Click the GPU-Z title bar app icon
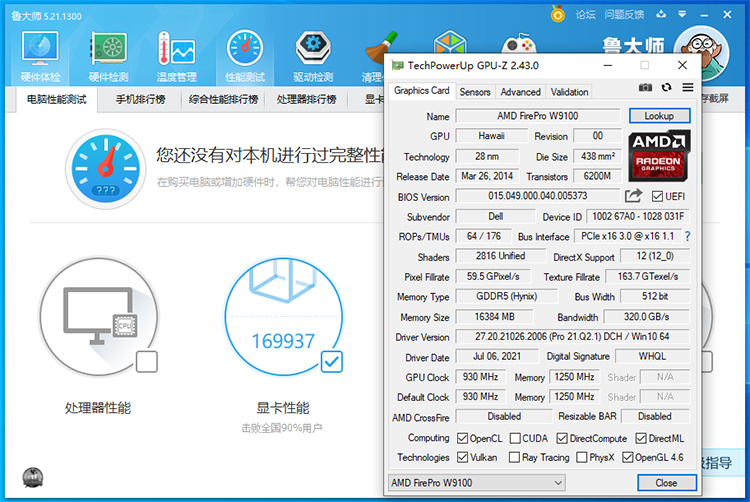Viewport: 750px width, 502px height. [397, 65]
